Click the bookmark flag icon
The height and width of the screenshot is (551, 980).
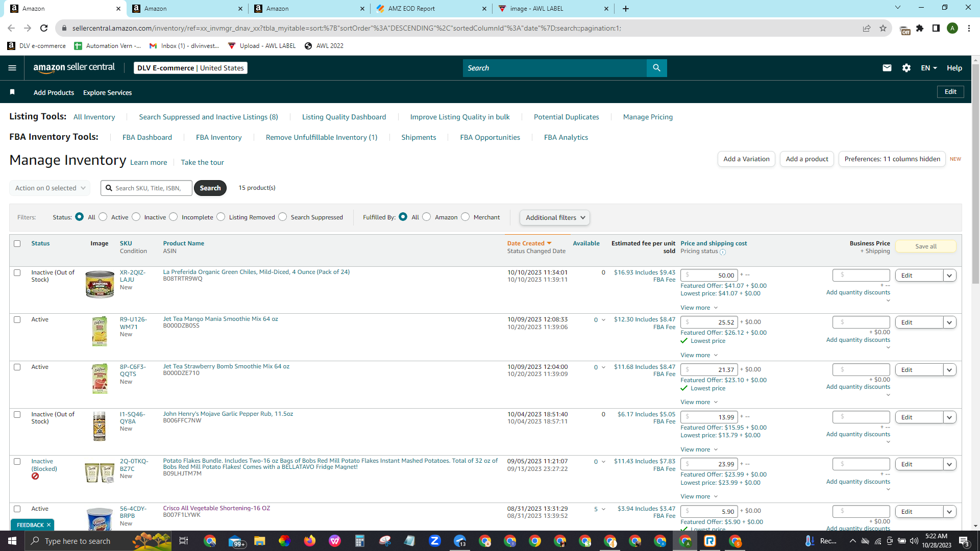tap(12, 92)
